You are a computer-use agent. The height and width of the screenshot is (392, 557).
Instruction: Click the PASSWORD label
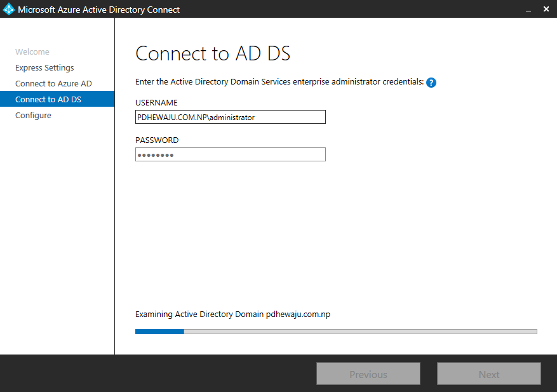pos(157,140)
